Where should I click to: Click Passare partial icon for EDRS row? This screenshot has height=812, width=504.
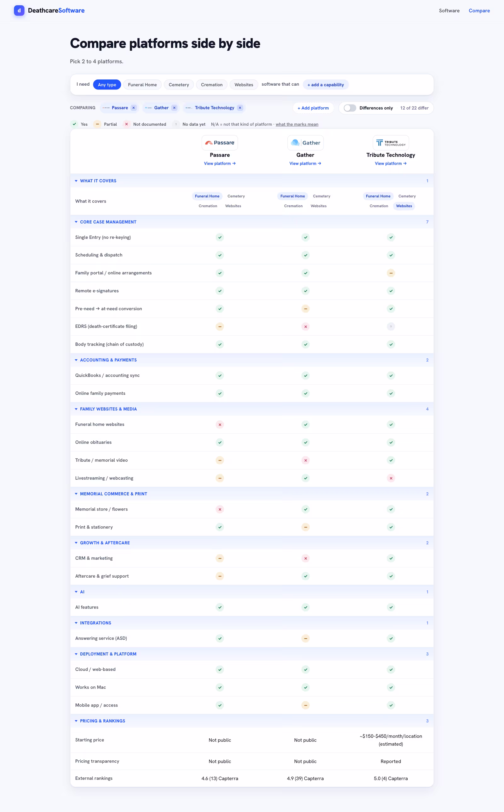click(220, 327)
